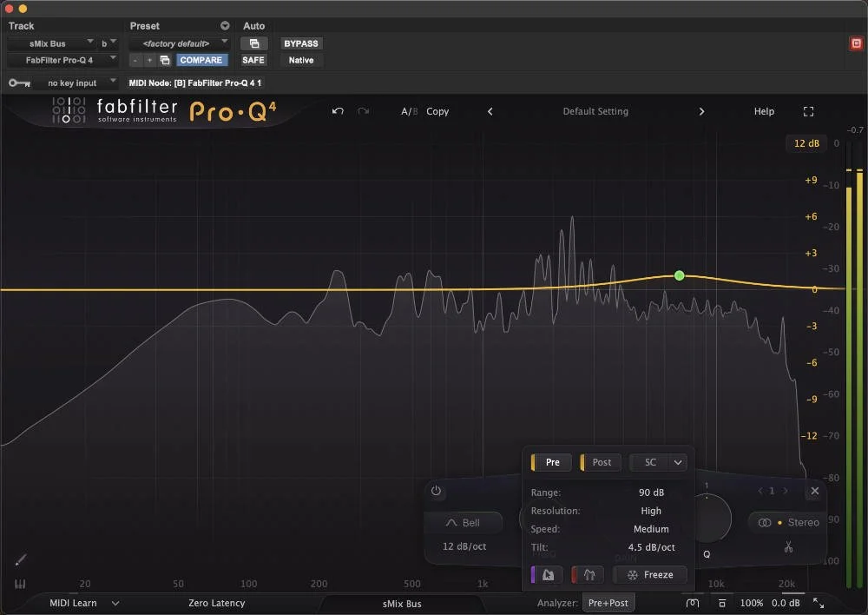The image size is (868, 615).
Task: Toggle full screen mode icon
Action: pyautogui.click(x=808, y=111)
